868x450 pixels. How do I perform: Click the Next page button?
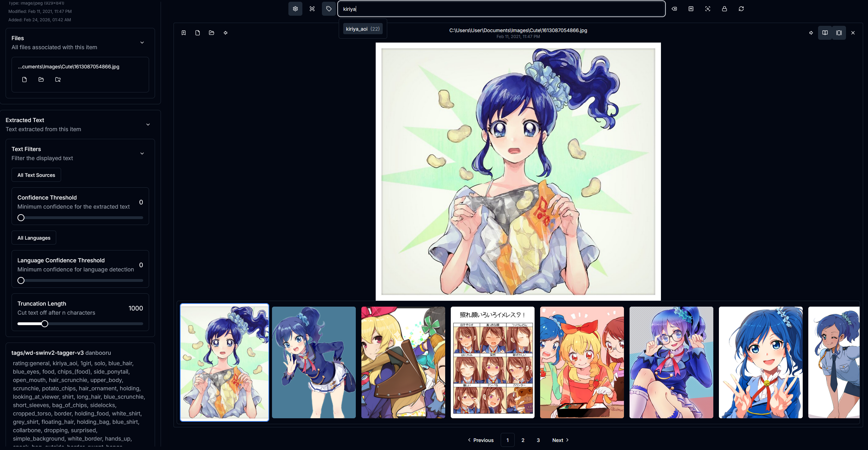560,440
